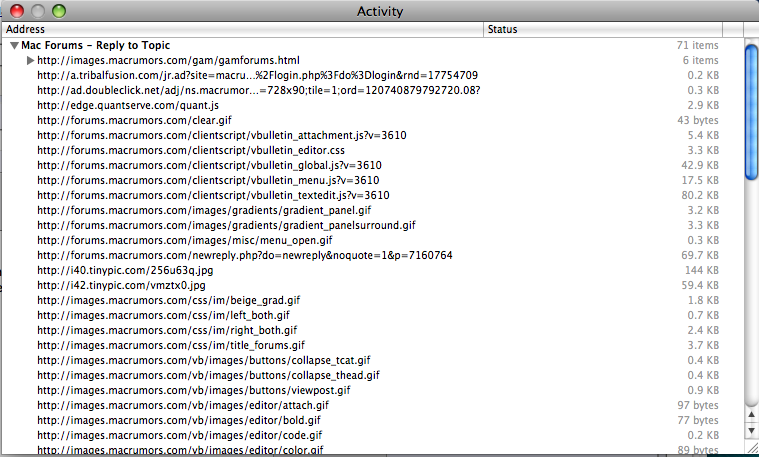Screen dimensions: 759x457
Task: Click the 97 bytes status value
Action: click(698, 406)
